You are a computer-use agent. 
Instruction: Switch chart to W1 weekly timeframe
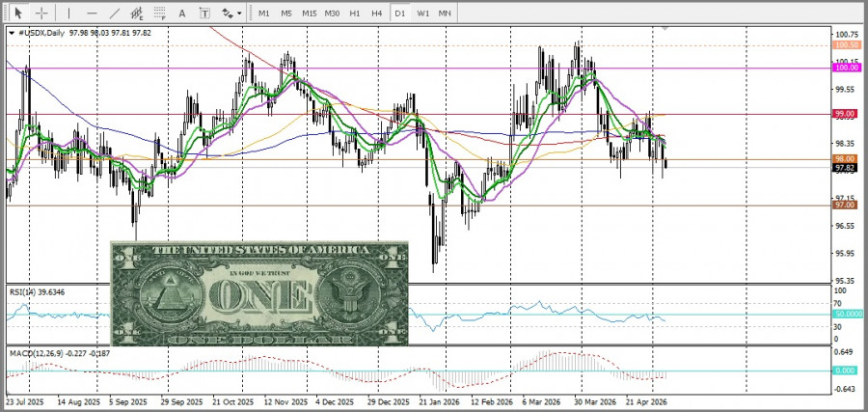coord(423,13)
